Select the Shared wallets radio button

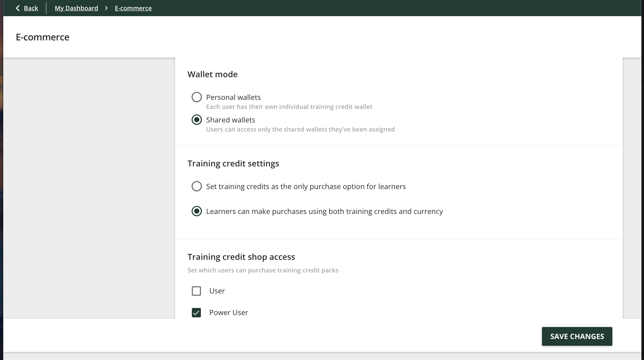197,120
